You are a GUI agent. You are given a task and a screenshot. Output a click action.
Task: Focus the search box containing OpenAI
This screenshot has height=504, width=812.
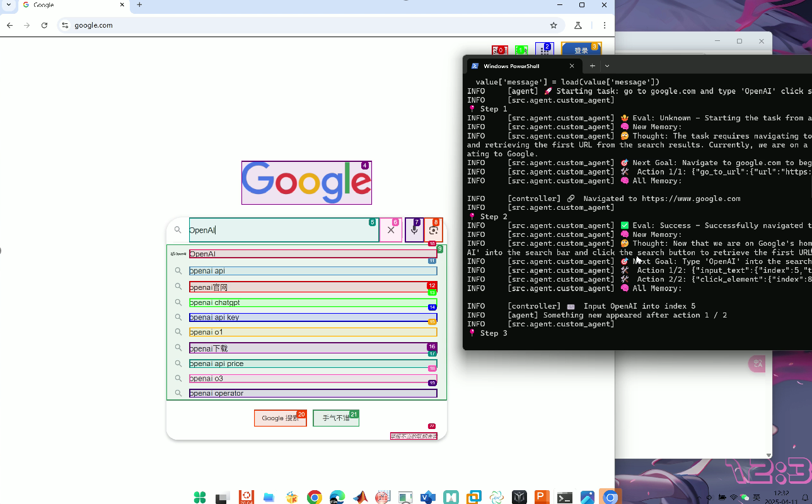[284, 231]
